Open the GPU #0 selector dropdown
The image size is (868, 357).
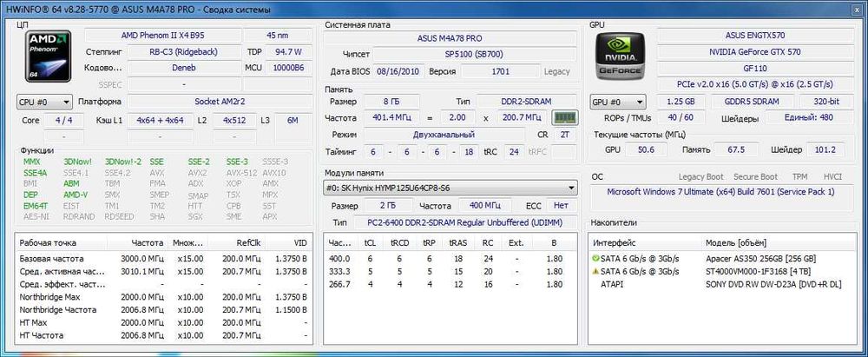pyautogui.click(x=618, y=102)
